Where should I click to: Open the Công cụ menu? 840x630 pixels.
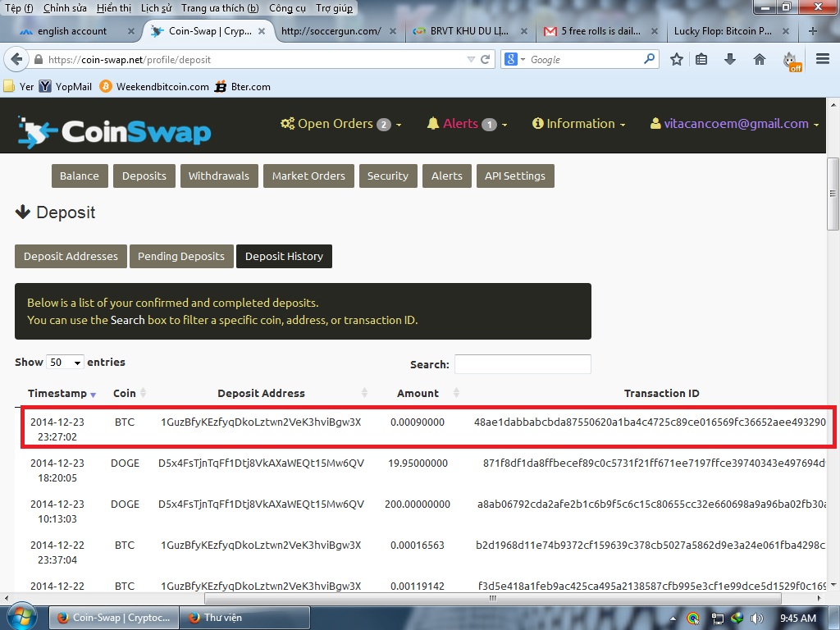(287, 8)
